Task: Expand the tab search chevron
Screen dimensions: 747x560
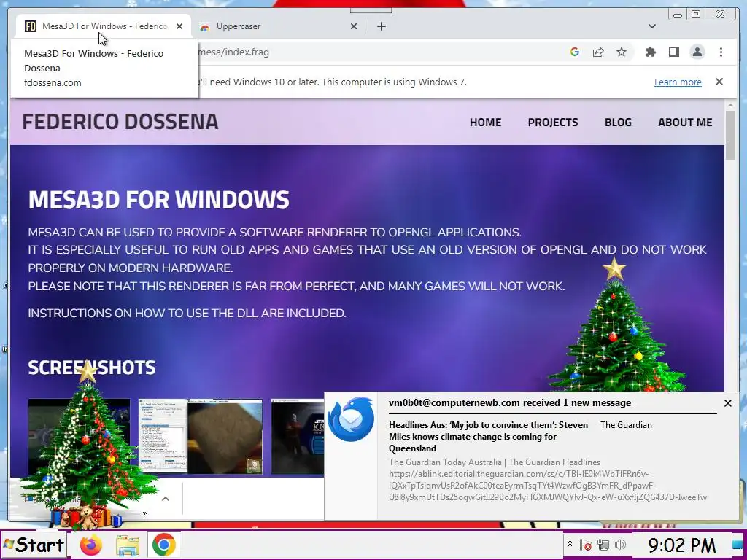Action: pos(651,26)
